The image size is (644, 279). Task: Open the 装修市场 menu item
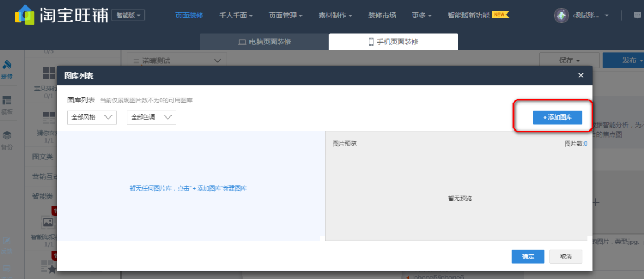click(x=382, y=15)
